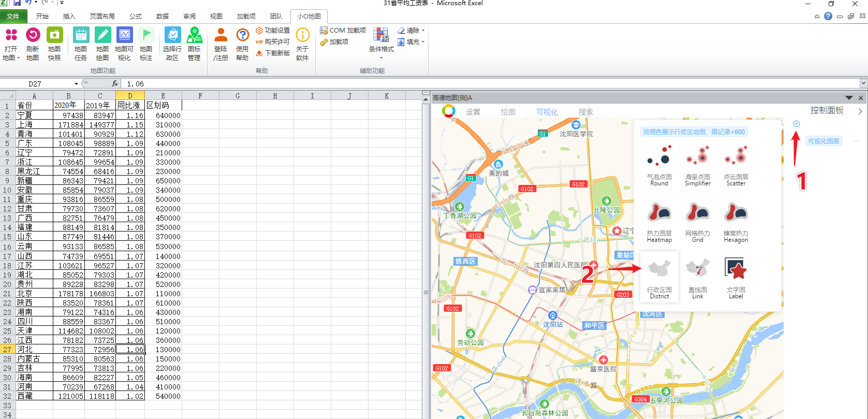Select the cell with value 178178
This screenshot has width=868, height=419.
(68, 294)
